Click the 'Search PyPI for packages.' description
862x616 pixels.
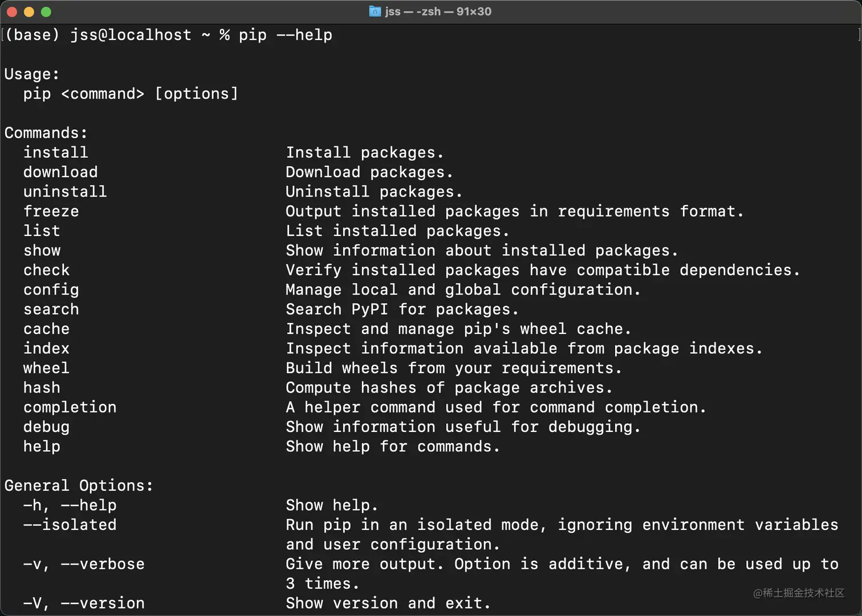point(402,309)
